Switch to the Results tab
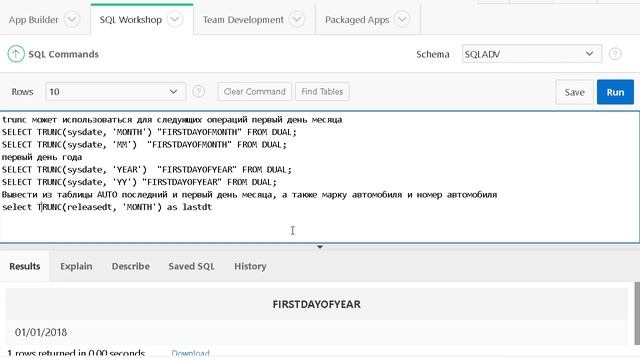640x360 pixels. [x=24, y=266]
